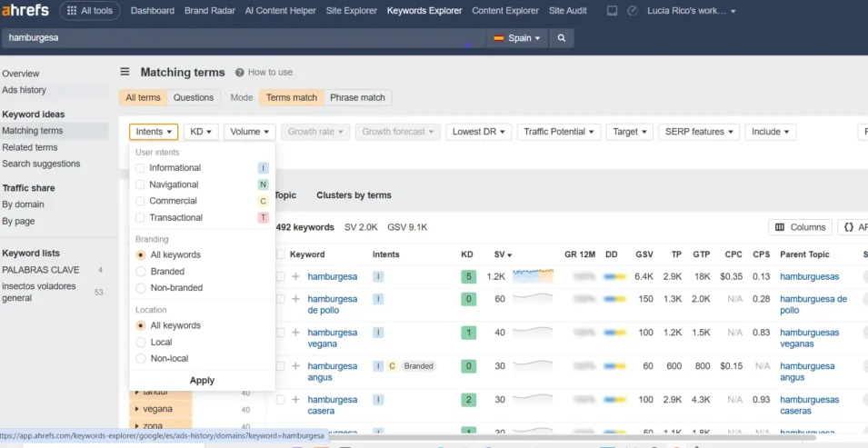Select Branded radio option

pyautogui.click(x=141, y=272)
